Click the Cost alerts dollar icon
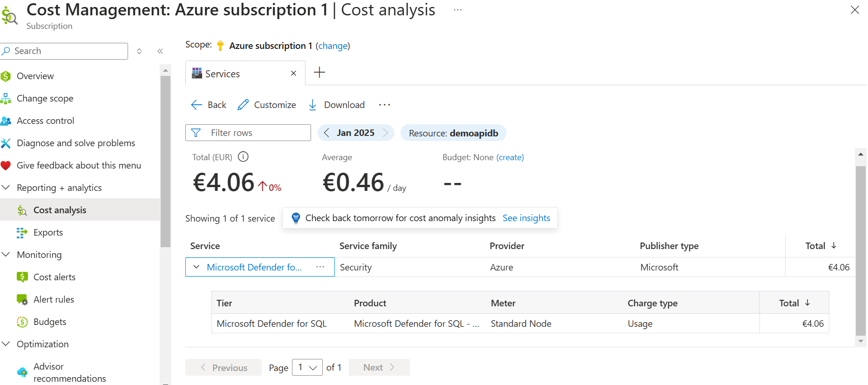Viewport: 868px width, 385px height. 22,277
